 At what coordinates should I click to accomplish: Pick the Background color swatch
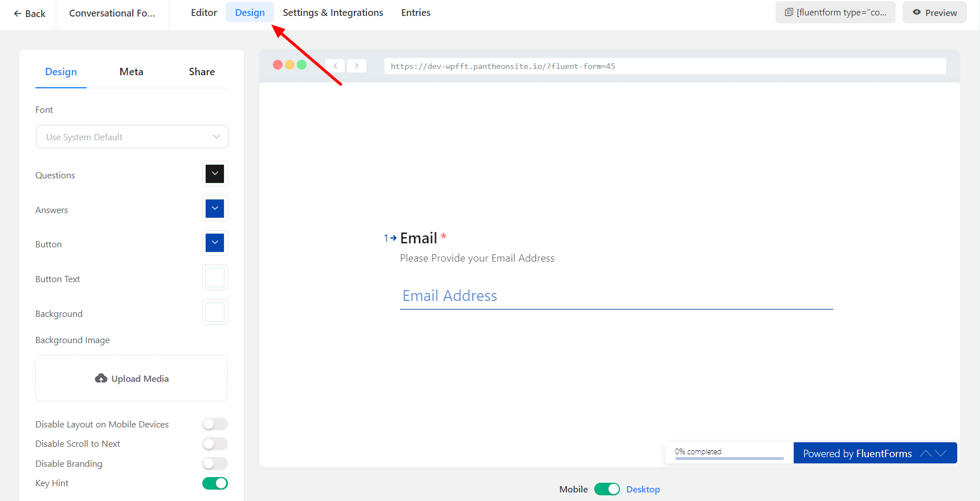(x=215, y=312)
